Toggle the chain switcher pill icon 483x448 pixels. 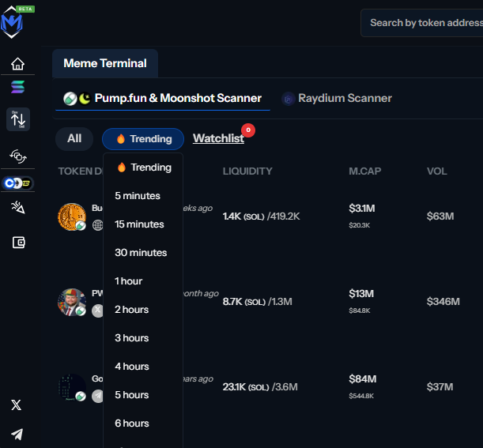point(17,183)
